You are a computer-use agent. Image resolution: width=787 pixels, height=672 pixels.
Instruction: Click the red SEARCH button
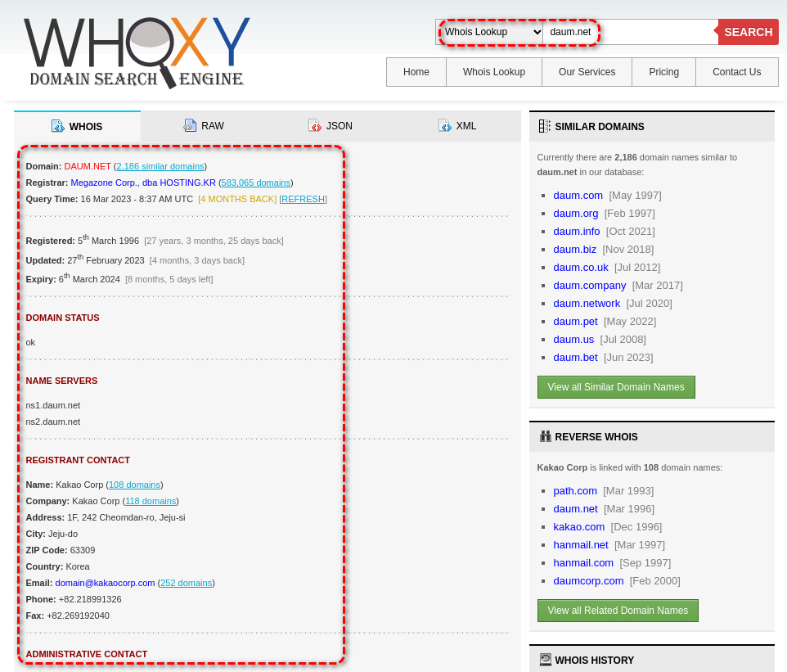point(748,32)
